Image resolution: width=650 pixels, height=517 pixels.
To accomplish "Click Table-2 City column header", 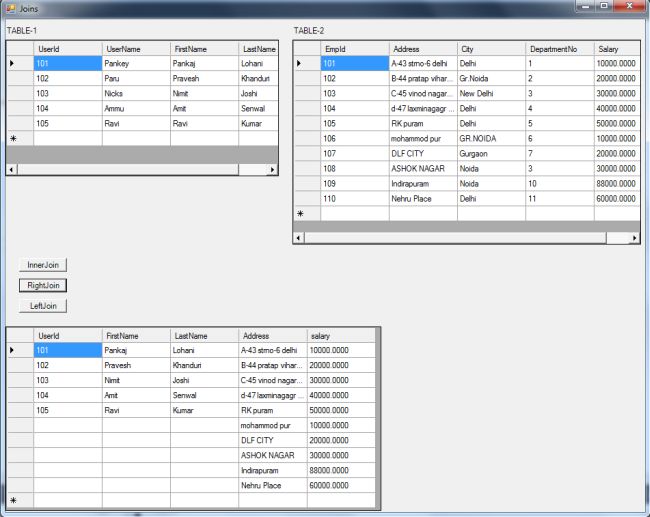I will tap(491, 49).
